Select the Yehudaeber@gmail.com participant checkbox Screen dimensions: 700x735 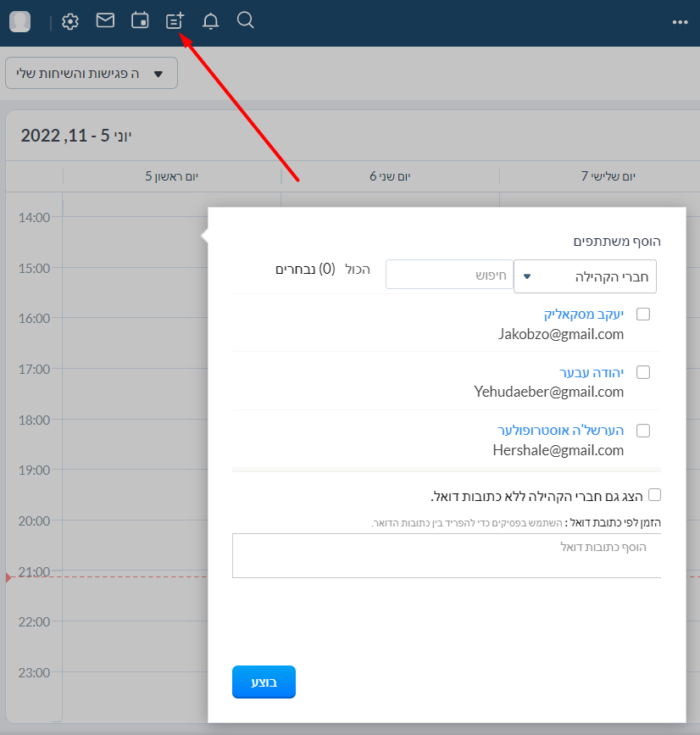643,372
